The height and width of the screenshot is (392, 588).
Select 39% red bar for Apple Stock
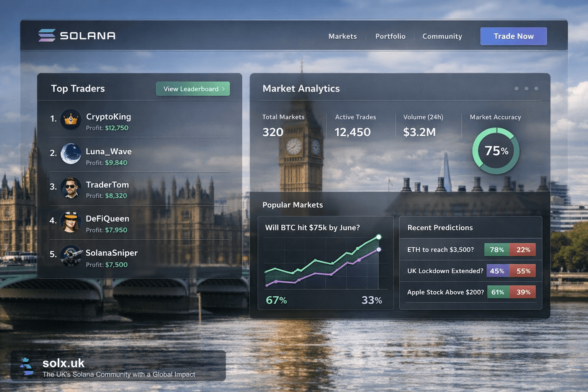click(523, 292)
